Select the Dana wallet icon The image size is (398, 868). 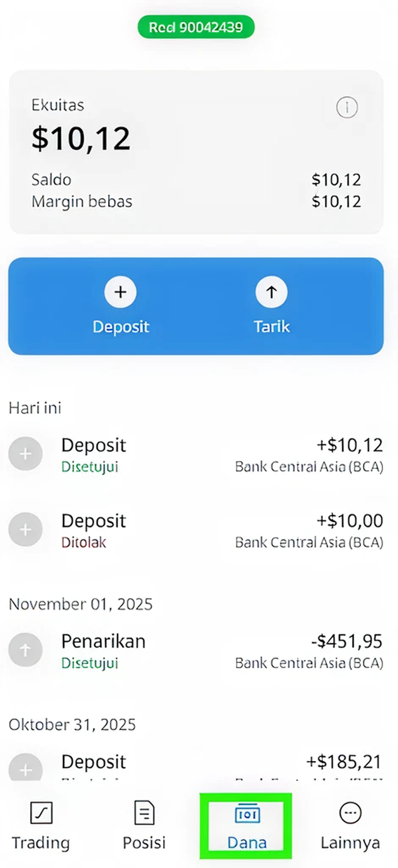pyautogui.click(x=247, y=814)
